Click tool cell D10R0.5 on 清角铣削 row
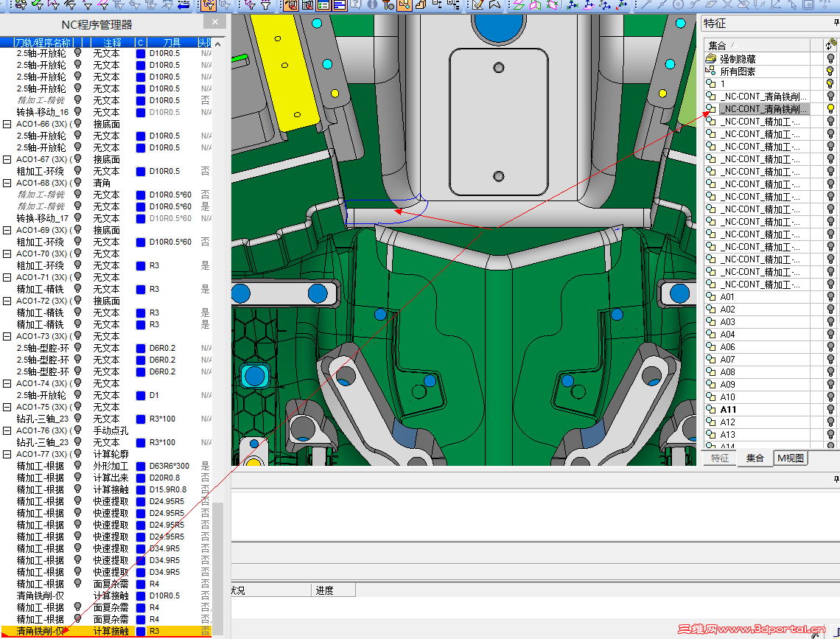840x639 pixels. tap(164, 596)
